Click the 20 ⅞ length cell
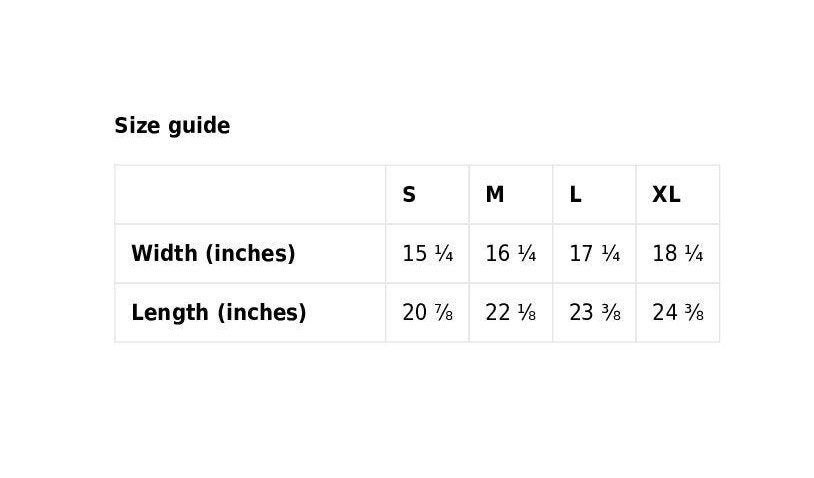Viewport: 814px width, 478px height. tap(427, 312)
